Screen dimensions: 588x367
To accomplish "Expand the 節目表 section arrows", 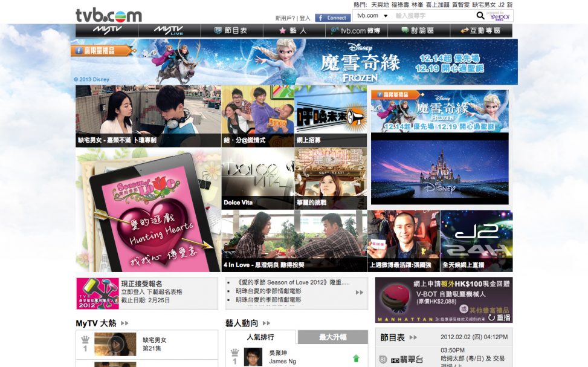I will [413, 337].
